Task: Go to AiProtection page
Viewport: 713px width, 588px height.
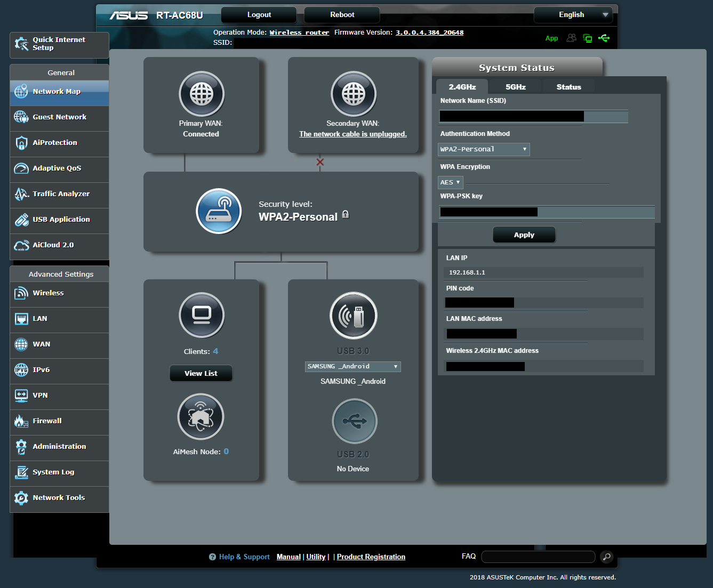Action: click(x=59, y=143)
